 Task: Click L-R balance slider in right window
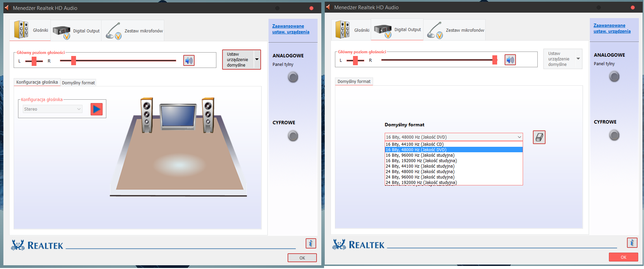355,60
